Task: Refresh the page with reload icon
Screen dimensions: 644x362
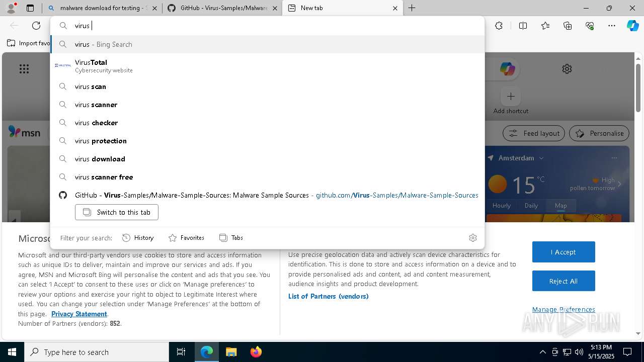Action: tap(36, 26)
